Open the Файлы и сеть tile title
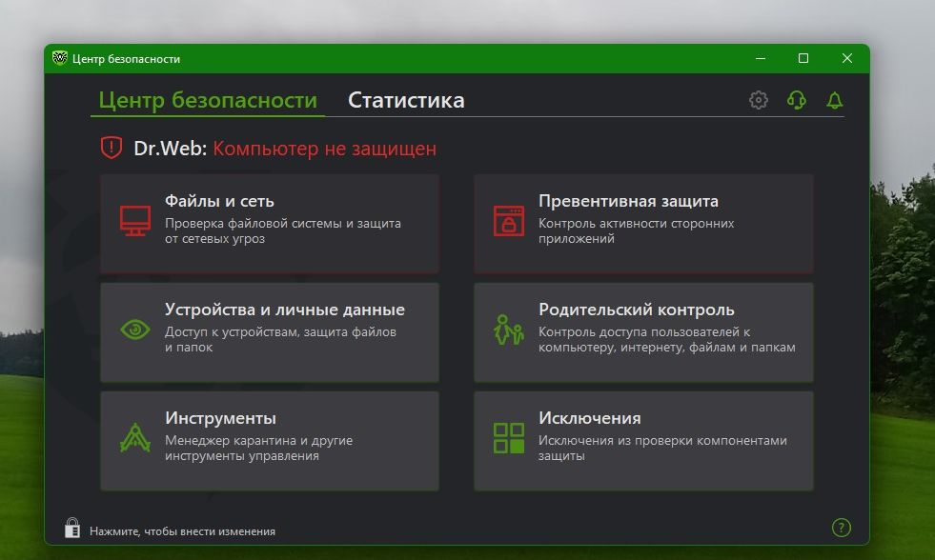This screenshot has height=560, width=935. point(219,201)
